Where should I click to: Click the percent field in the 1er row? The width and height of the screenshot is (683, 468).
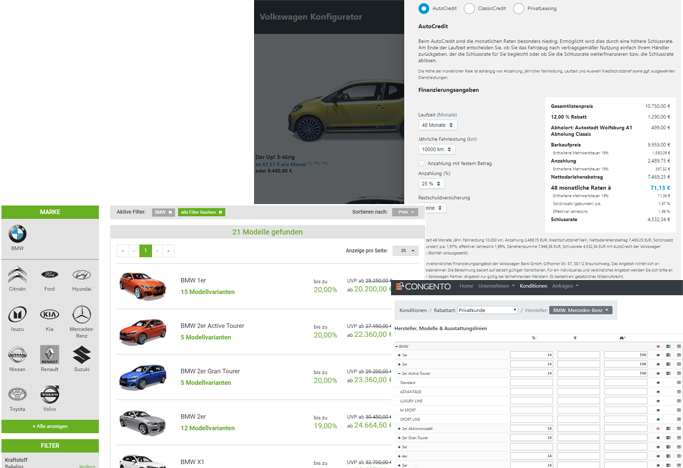point(531,355)
